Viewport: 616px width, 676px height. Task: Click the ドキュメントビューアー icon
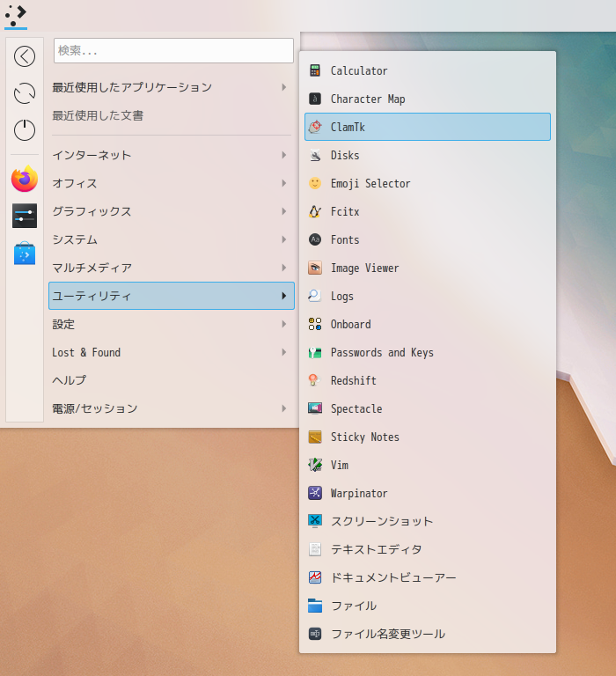point(315,577)
